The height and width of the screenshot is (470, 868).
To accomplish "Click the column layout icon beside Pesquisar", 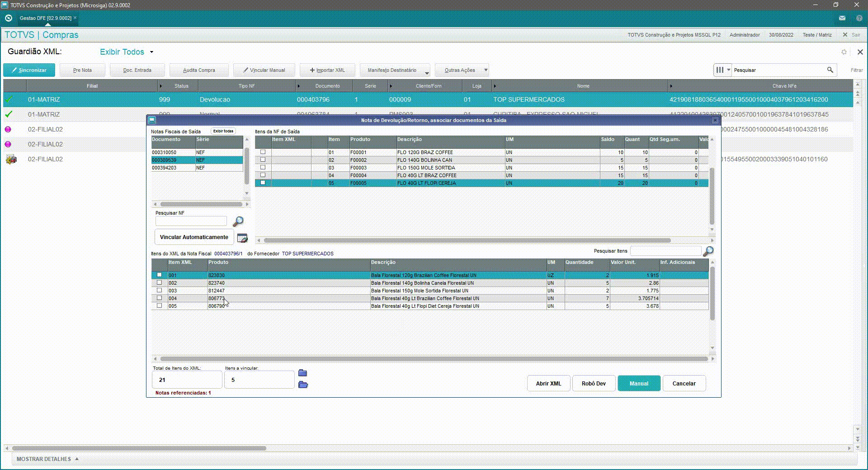I will click(720, 70).
